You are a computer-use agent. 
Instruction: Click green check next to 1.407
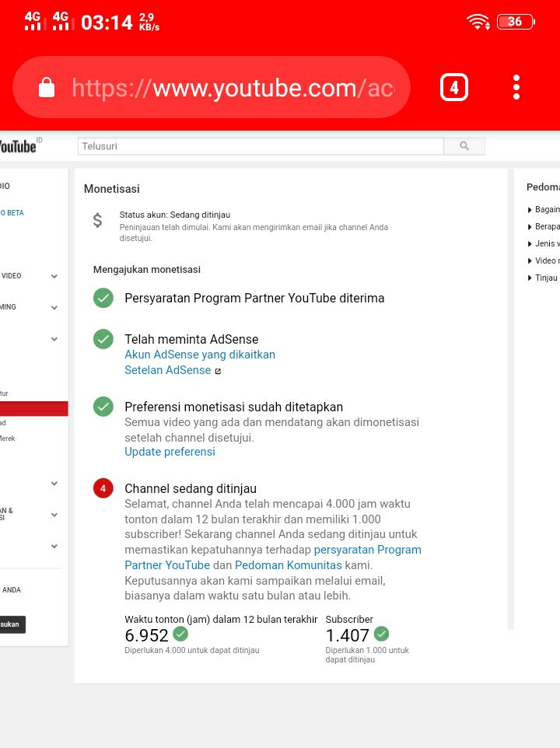click(381, 634)
